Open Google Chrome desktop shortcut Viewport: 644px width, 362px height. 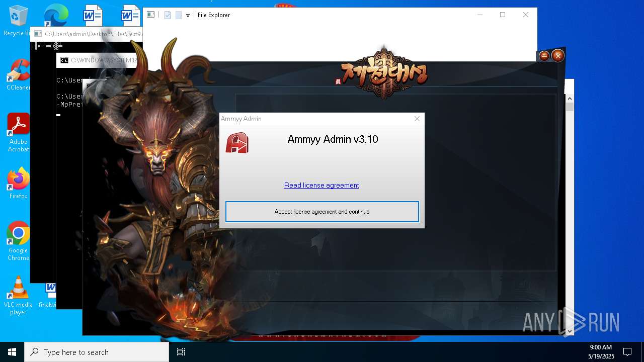click(x=18, y=241)
